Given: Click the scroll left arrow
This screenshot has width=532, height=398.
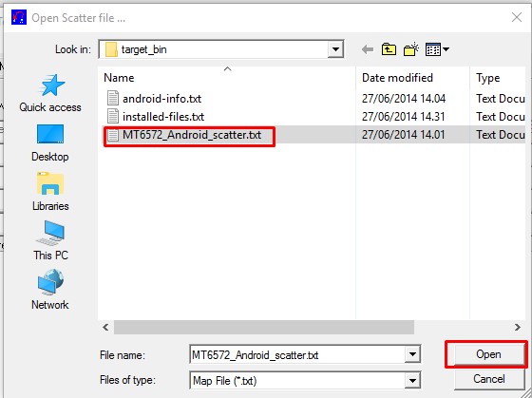Looking at the screenshot, I should coord(105,327).
